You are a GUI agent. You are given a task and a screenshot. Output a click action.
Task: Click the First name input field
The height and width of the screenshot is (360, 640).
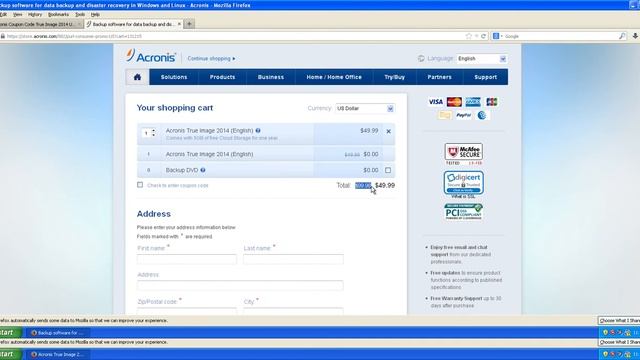(x=187, y=259)
